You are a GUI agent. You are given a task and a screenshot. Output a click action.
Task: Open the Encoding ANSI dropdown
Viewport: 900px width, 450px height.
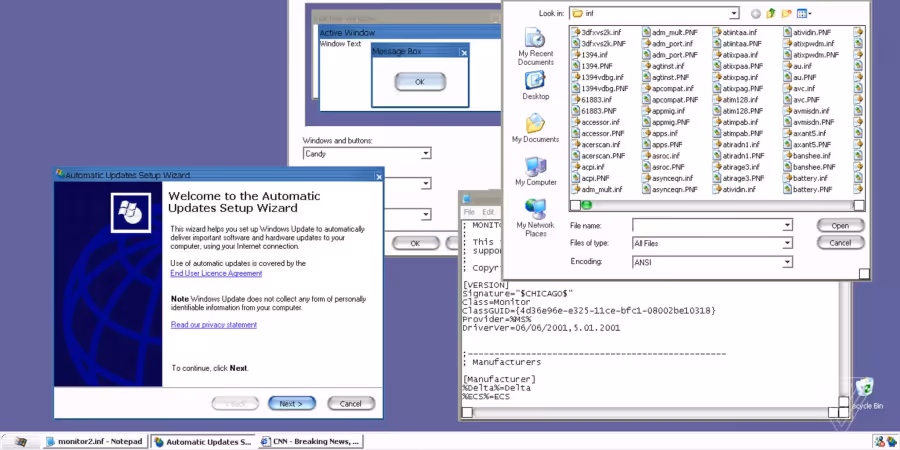click(x=788, y=262)
